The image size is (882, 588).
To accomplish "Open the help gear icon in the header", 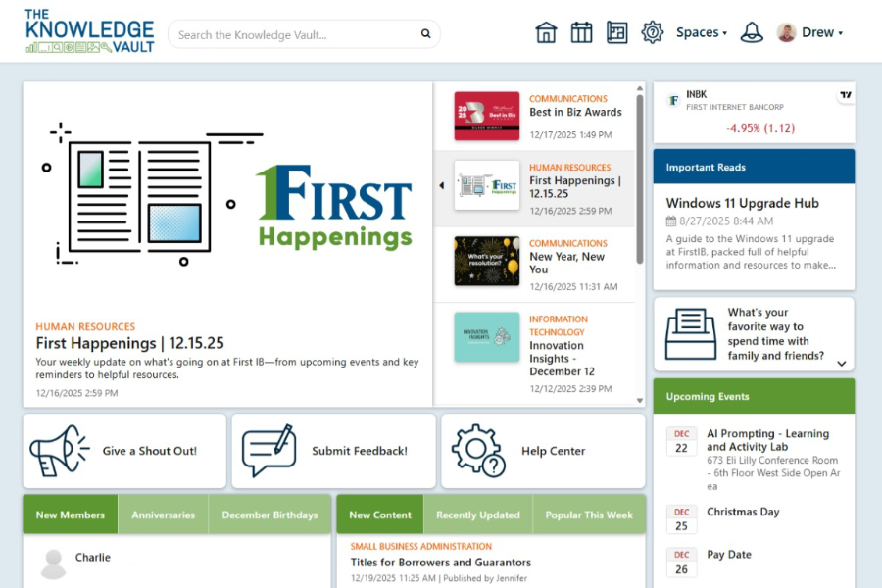I will 651,31.
